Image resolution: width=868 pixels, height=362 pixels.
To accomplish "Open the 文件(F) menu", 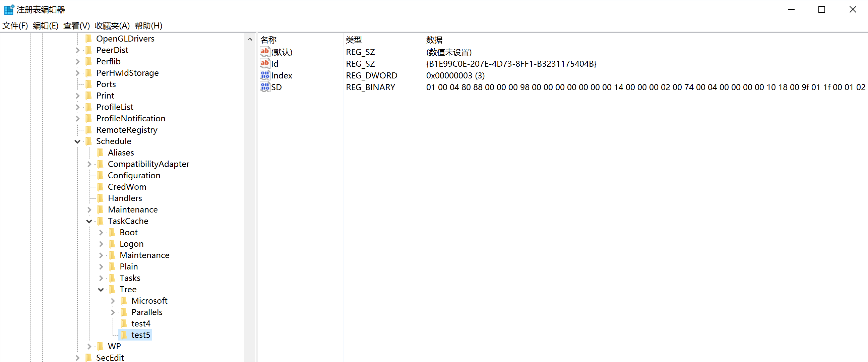I will coord(15,25).
